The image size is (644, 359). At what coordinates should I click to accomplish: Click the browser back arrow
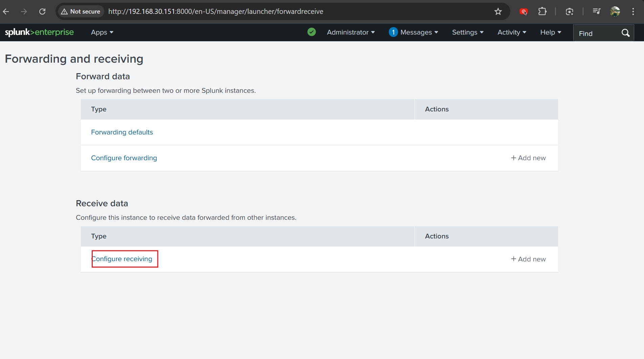[x=6, y=12]
